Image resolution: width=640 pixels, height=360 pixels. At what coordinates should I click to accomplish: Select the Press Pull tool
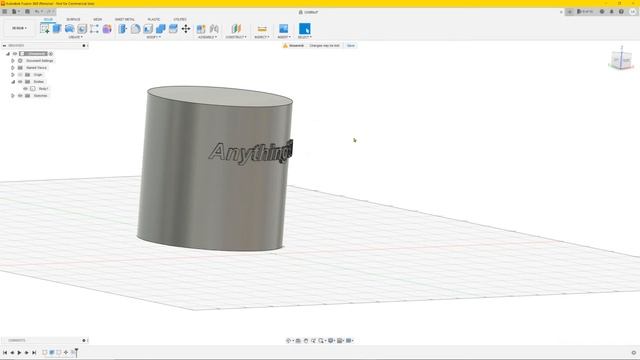(x=122, y=29)
